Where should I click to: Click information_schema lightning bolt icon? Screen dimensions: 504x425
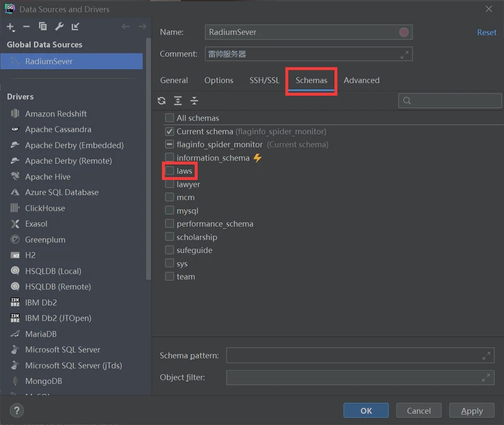pos(258,158)
